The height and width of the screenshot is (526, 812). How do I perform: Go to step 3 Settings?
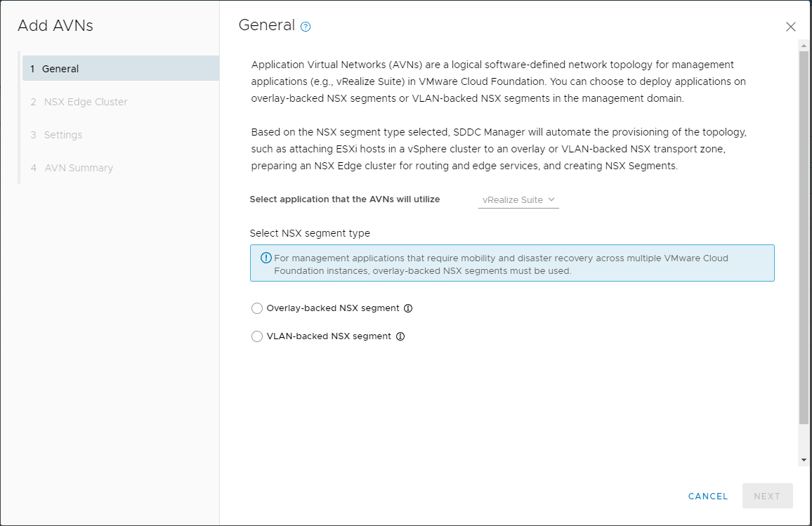pyautogui.click(x=63, y=135)
